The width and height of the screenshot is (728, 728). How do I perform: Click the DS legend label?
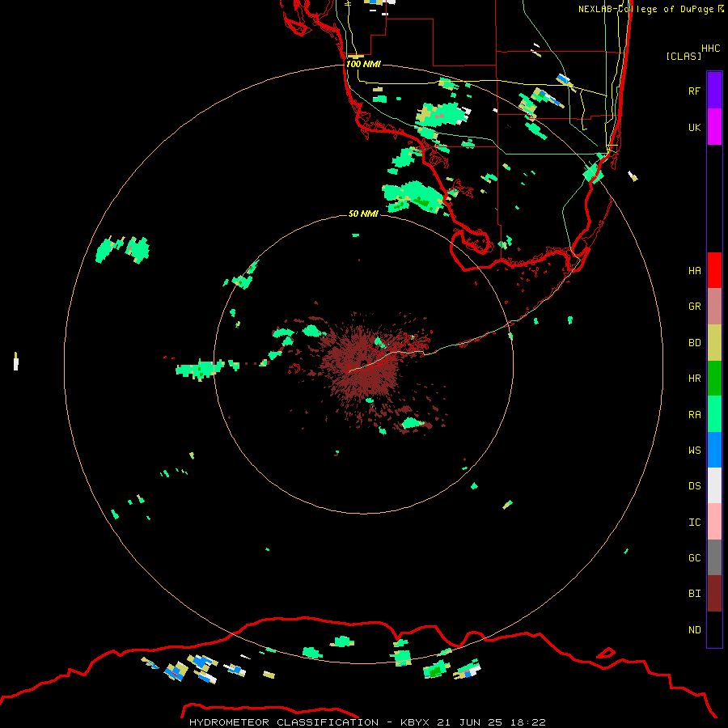[x=694, y=486]
